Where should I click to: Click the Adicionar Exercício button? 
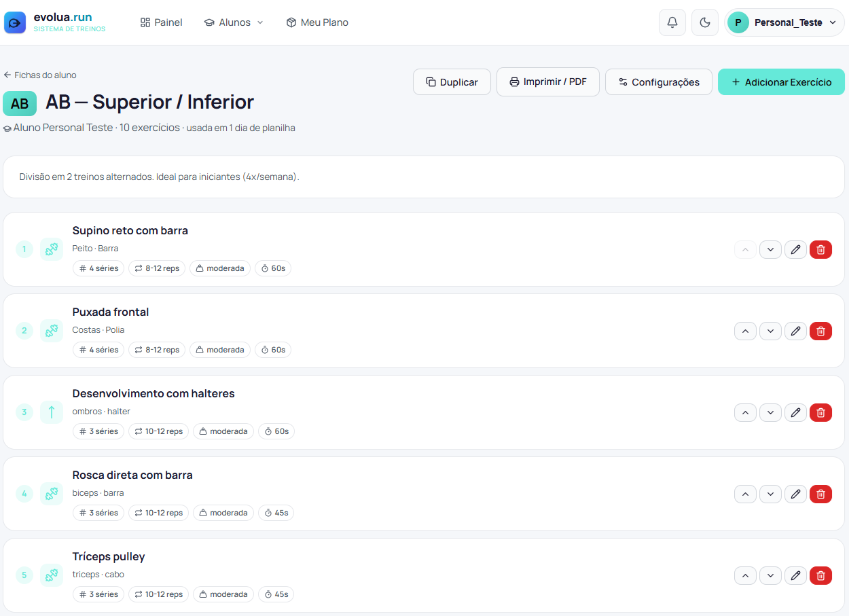pyautogui.click(x=781, y=81)
